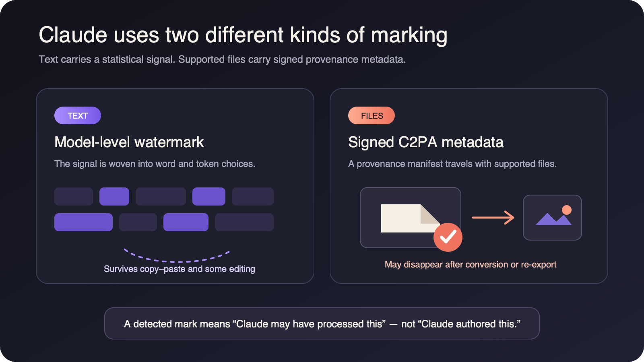Click the widest purple token starting the bottom row

click(x=83, y=222)
